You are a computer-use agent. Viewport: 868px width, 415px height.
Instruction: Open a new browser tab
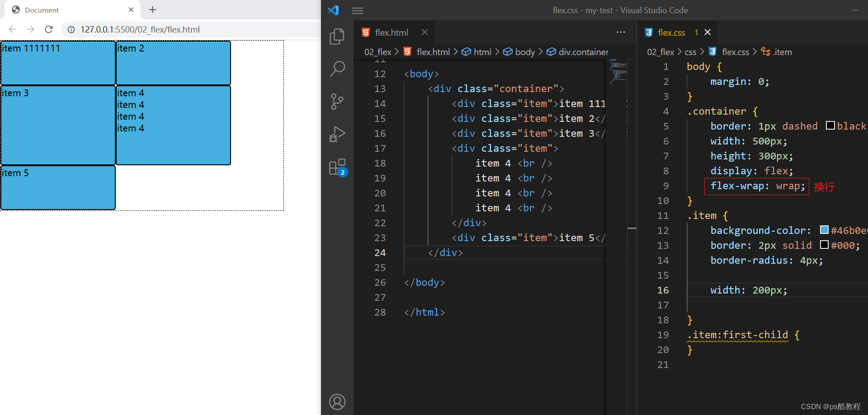(x=152, y=9)
